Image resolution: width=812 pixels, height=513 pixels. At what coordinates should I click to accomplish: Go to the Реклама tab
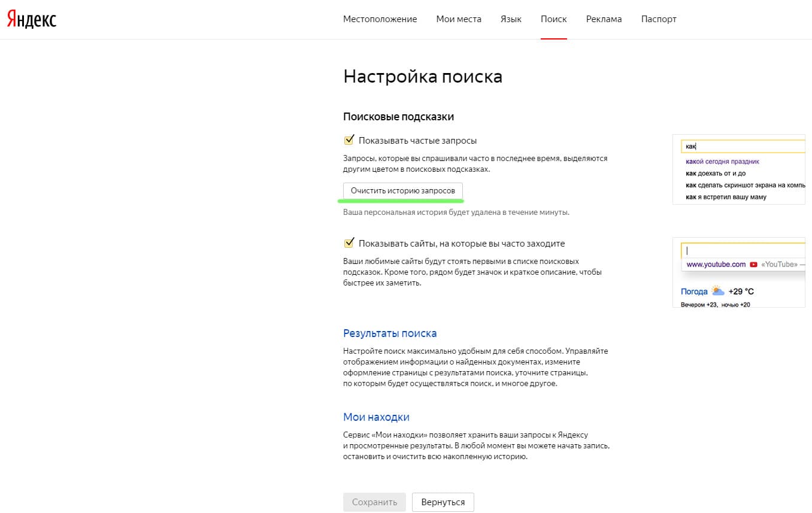tap(604, 19)
